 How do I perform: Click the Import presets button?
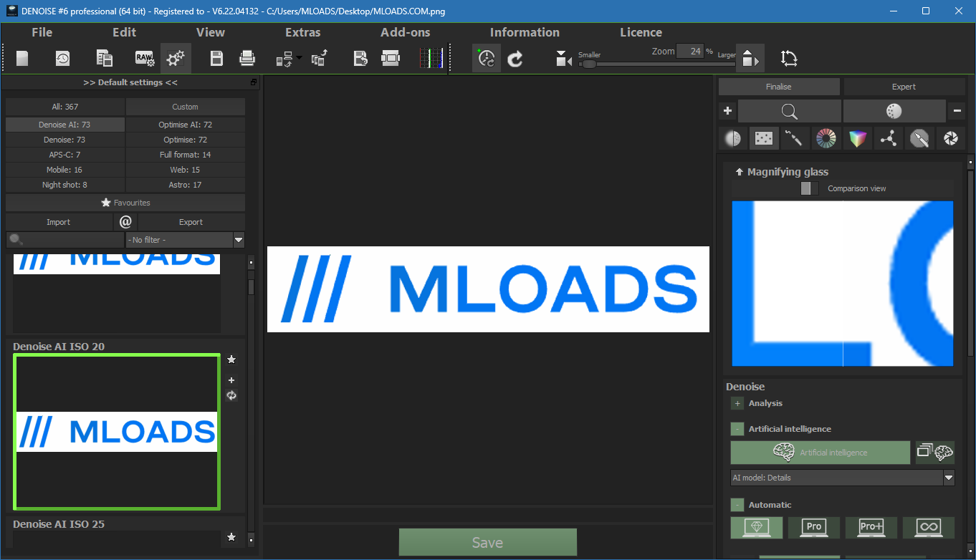point(59,222)
